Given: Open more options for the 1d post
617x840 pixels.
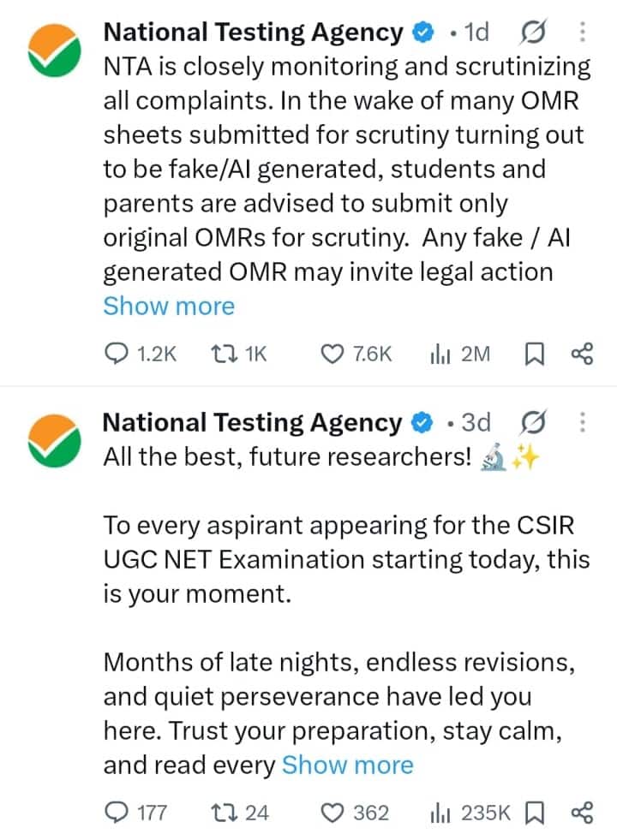Looking at the screenshot, I should pos(583,33).
